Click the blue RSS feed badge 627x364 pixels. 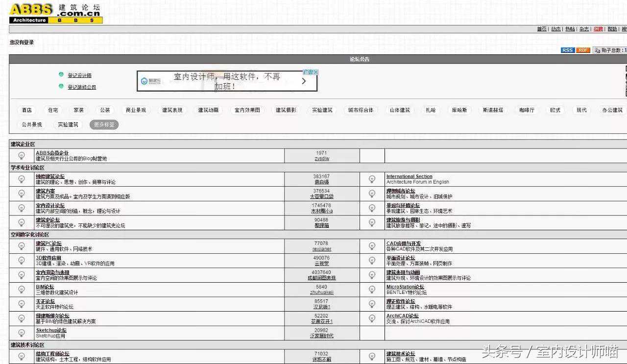567,50
